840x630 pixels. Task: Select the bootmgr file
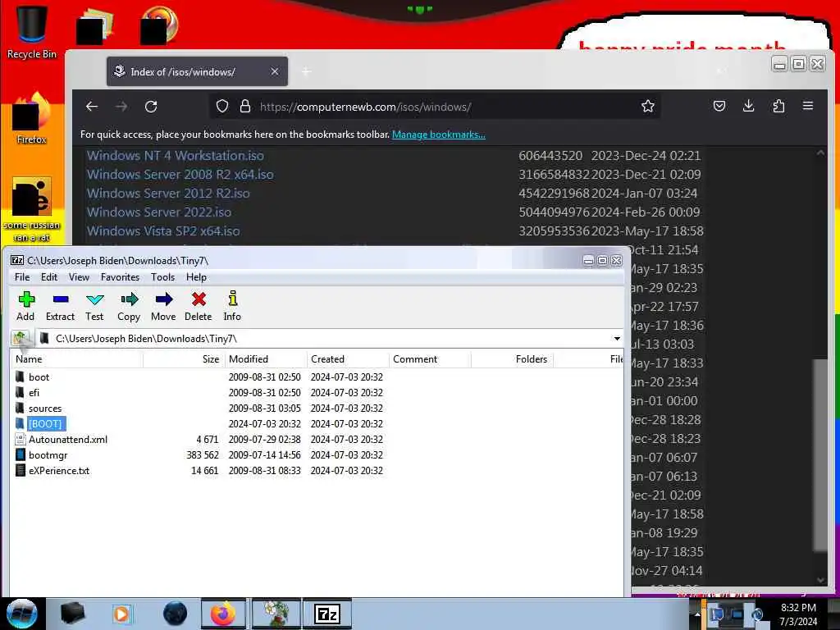tap(48, 454)
